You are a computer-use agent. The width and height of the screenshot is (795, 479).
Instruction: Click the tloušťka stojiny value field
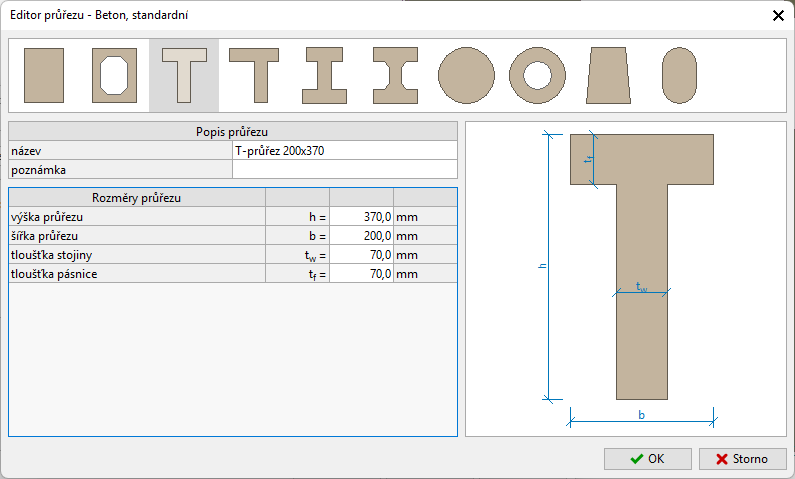coord(361,255)
